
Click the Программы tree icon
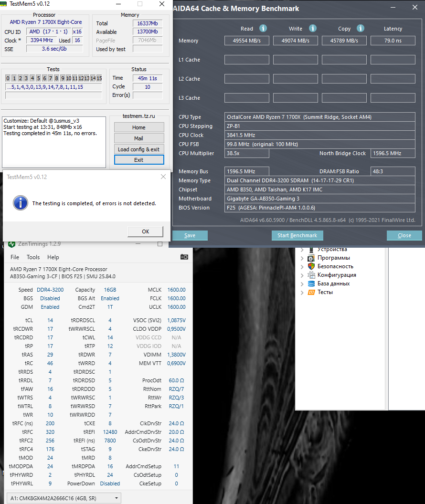(311, 258)
